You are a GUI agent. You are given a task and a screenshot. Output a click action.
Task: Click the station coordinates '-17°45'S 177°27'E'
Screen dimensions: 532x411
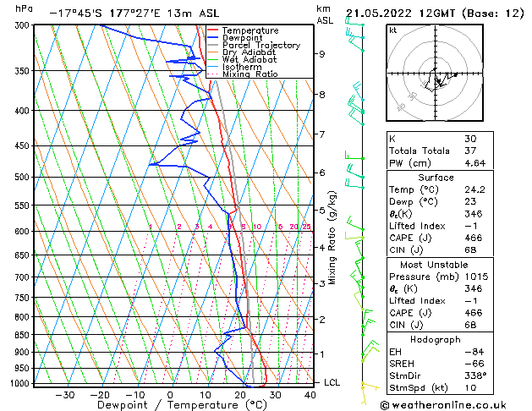pos(105,14)
